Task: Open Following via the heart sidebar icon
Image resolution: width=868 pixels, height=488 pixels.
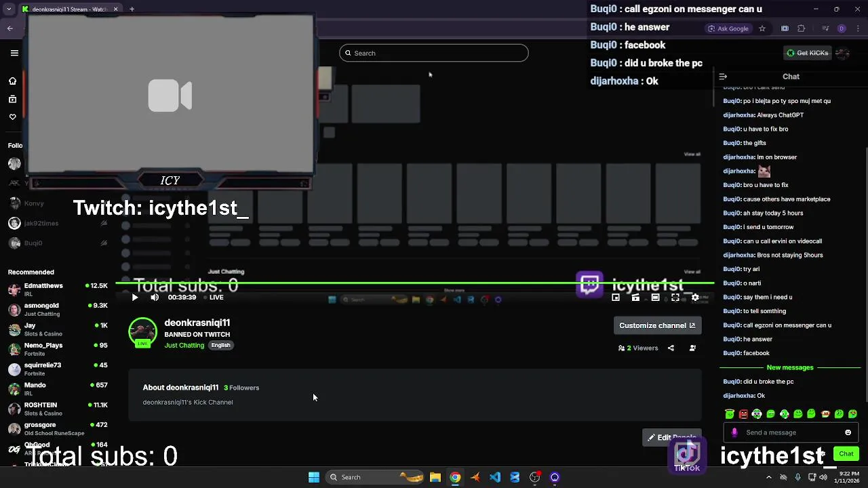Action: click(12, 117)
